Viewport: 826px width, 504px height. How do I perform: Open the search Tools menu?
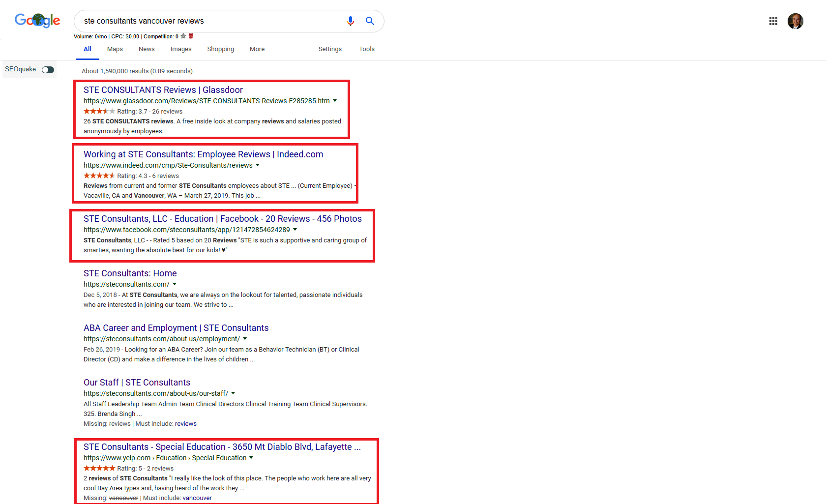[367, 49]
